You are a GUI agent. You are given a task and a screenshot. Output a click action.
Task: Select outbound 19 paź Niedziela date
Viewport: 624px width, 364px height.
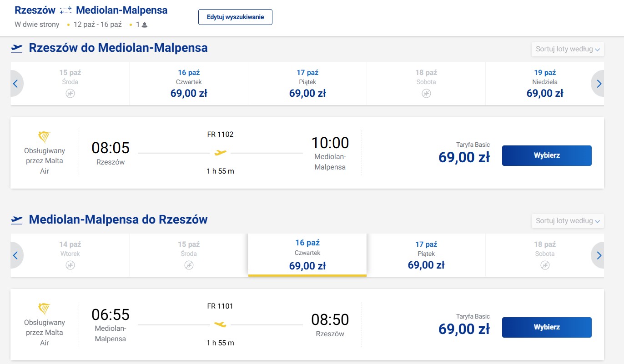pyautogui.click(x=545, y=84)
